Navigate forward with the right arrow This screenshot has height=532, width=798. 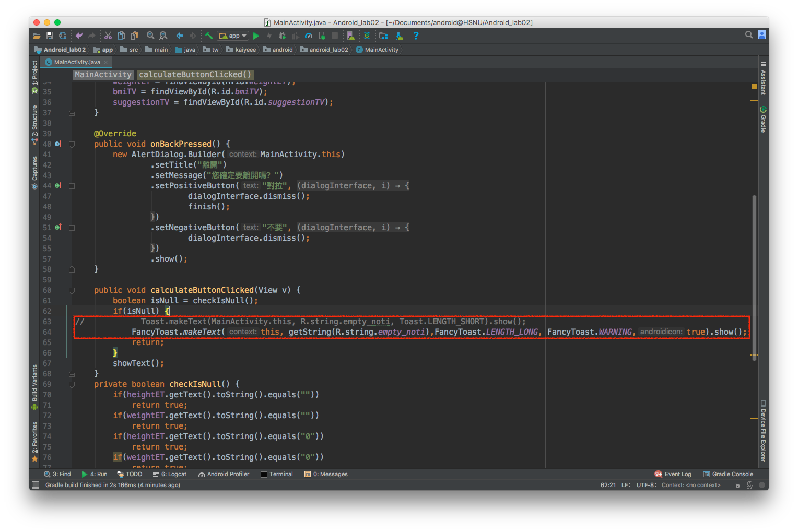193,36
